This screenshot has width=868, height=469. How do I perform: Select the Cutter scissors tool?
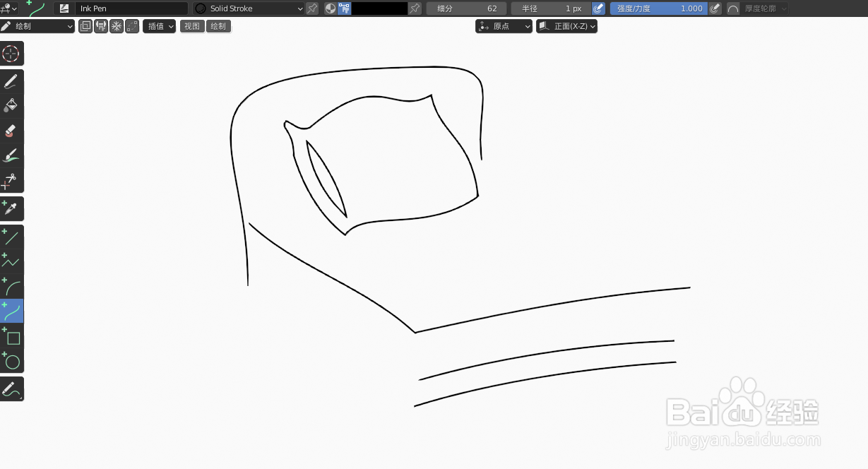tap(11, 181)
